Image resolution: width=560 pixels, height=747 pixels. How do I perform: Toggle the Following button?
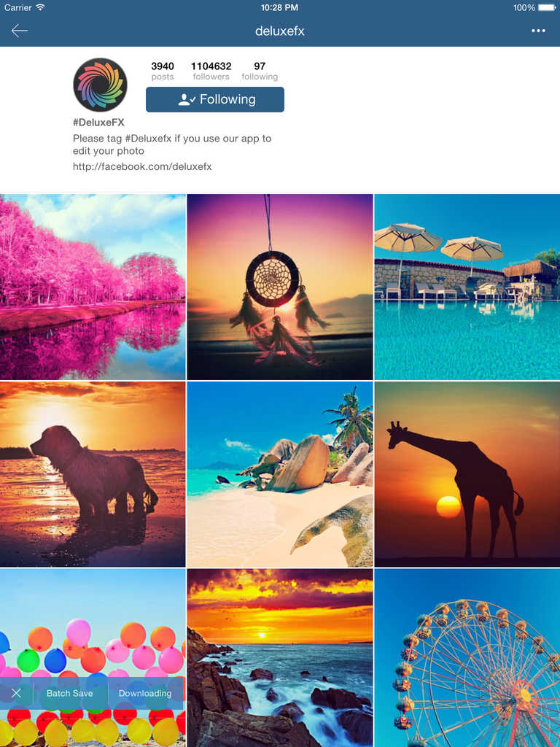pos(215,99)
